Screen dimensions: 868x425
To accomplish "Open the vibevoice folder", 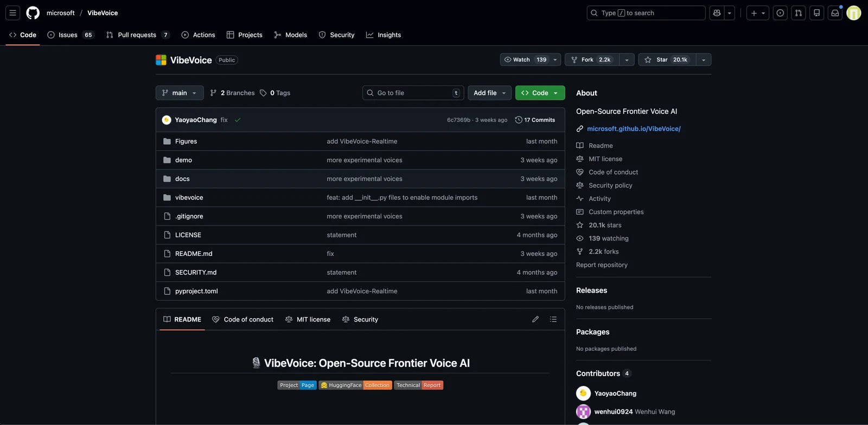I will point(189,197).
